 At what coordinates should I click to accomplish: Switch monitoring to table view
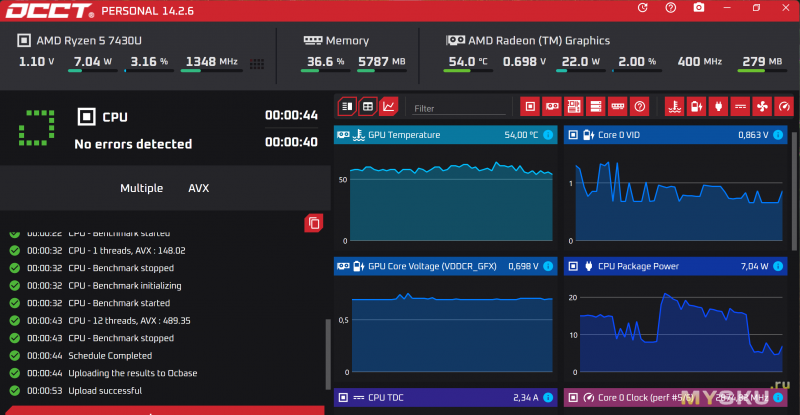click(x=368, y=106)
